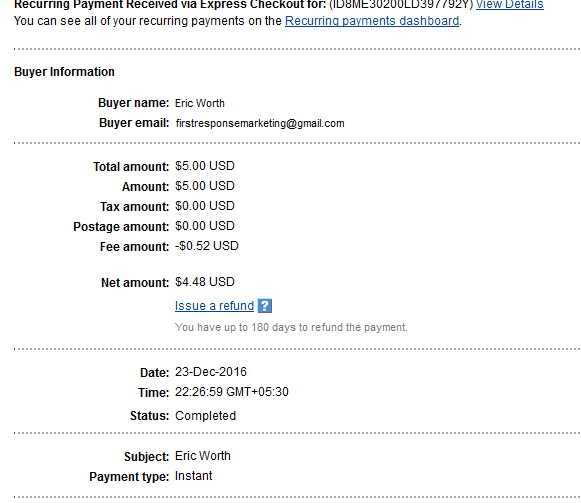Click the 180 days refund notice text
The width and height of the screenshot is (581, 503).
tap(291, 327)
